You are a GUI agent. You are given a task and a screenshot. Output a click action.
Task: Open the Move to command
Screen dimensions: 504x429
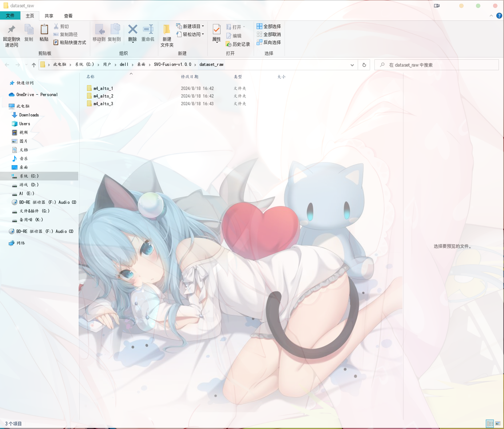99,33
